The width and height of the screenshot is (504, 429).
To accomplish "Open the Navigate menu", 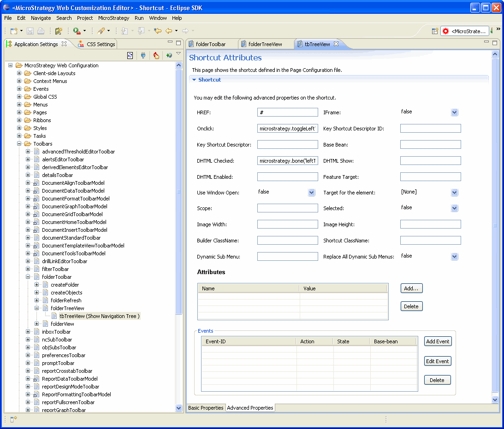I will 41,18.
